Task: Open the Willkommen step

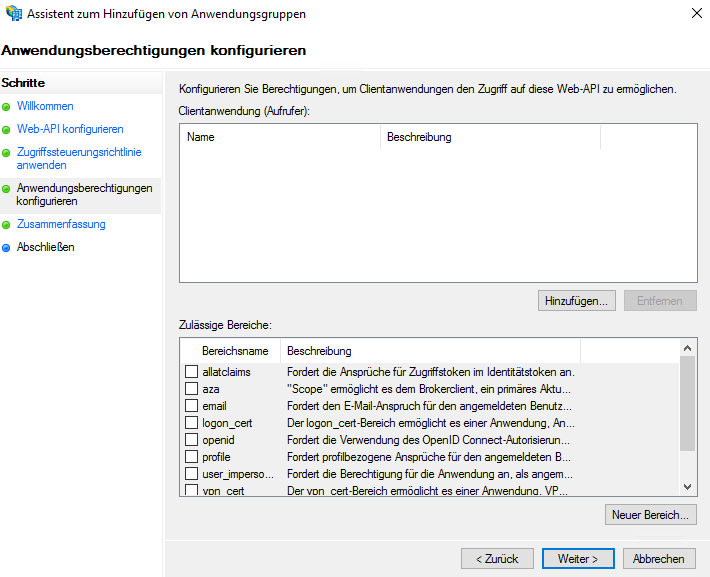Action: pyautogui.click(x=45, y=106)
